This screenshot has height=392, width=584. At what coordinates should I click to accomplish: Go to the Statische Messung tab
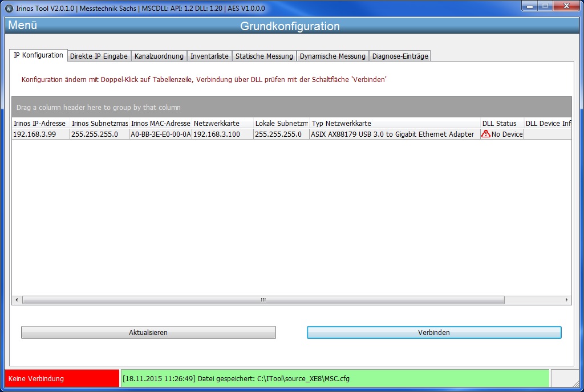264,56
